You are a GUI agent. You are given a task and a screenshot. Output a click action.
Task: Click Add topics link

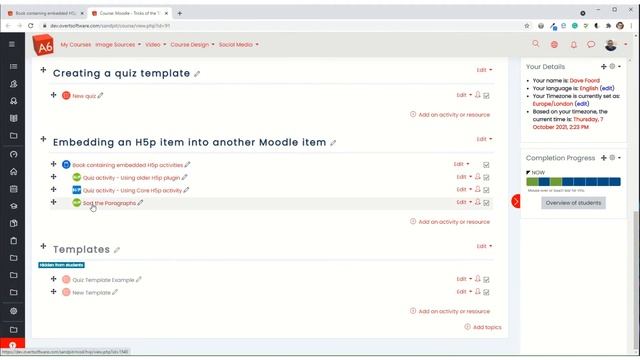pos(483,327)
